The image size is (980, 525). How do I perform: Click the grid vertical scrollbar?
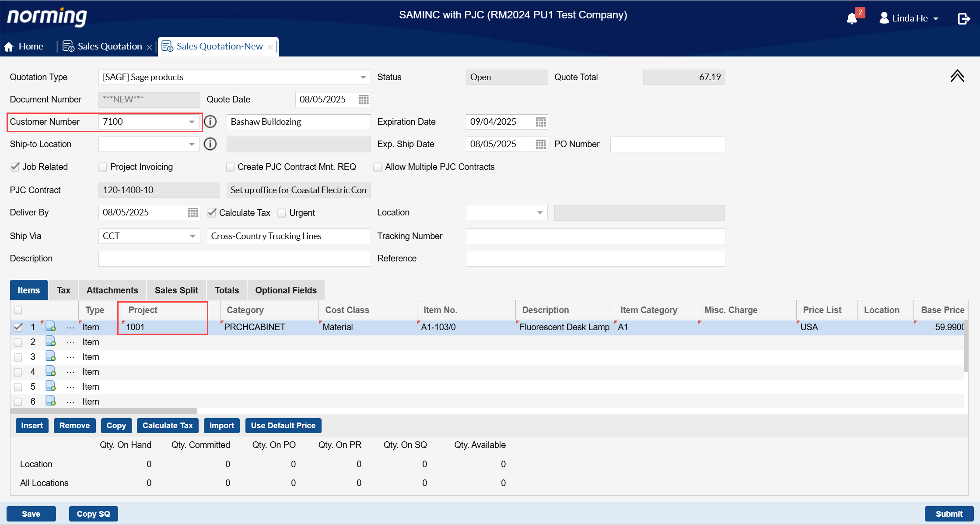pyautogui.click(x=966, y=346)
